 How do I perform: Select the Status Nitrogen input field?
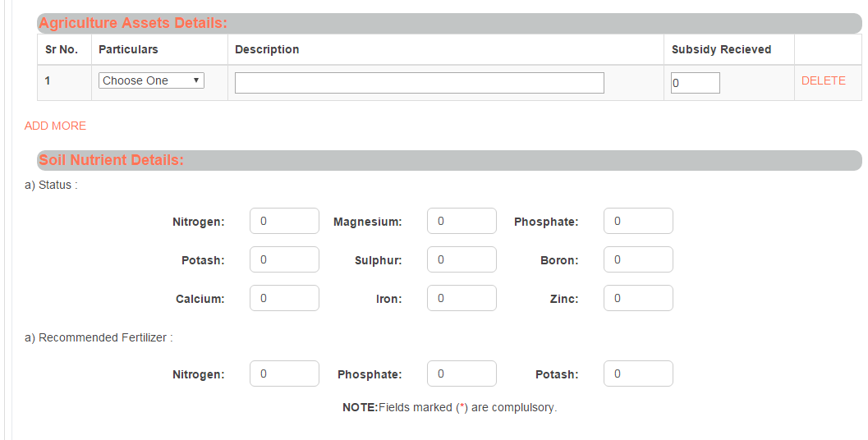pos(284,222)
